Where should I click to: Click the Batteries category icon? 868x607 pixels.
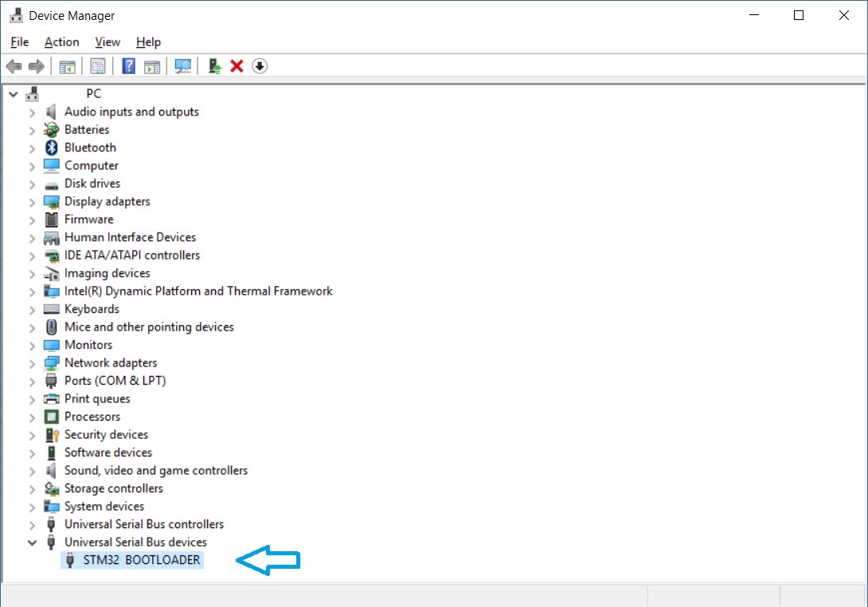52,130
